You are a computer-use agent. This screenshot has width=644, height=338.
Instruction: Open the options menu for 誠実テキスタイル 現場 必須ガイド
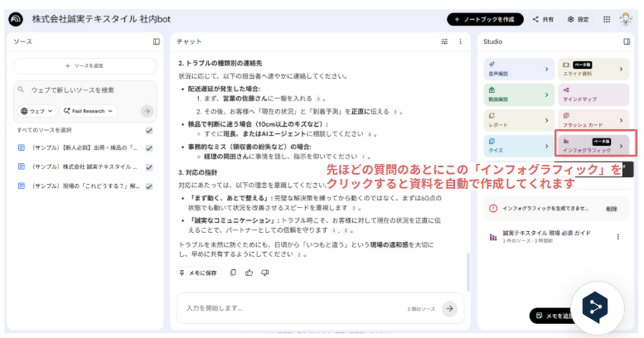tap(617, 237)
